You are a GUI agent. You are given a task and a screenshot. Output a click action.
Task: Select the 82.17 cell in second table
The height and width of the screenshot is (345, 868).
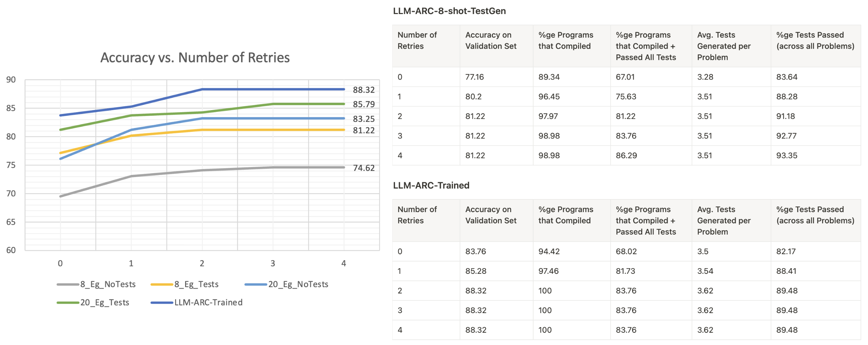[x=786, y=251]
